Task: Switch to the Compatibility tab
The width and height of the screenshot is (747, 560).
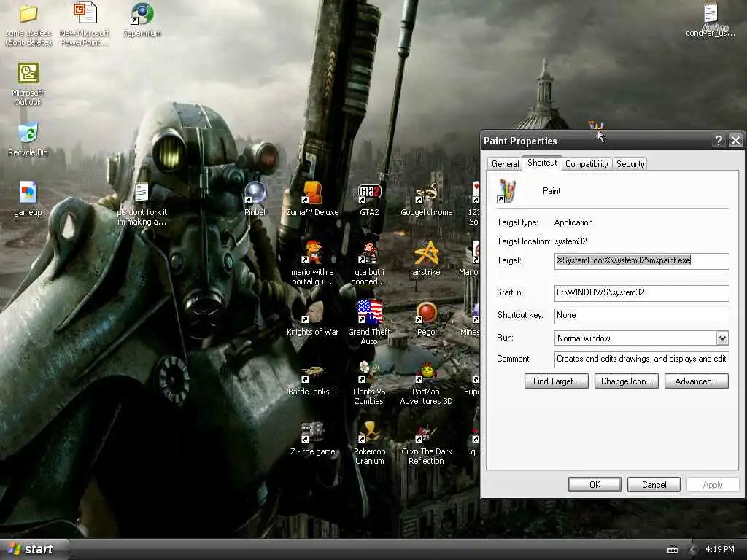Action: coord(587,164)
